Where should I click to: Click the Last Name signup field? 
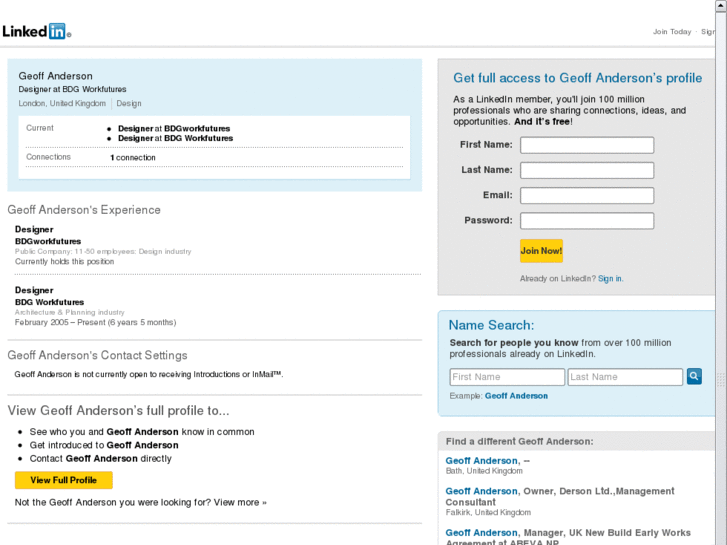pos(587,170)
